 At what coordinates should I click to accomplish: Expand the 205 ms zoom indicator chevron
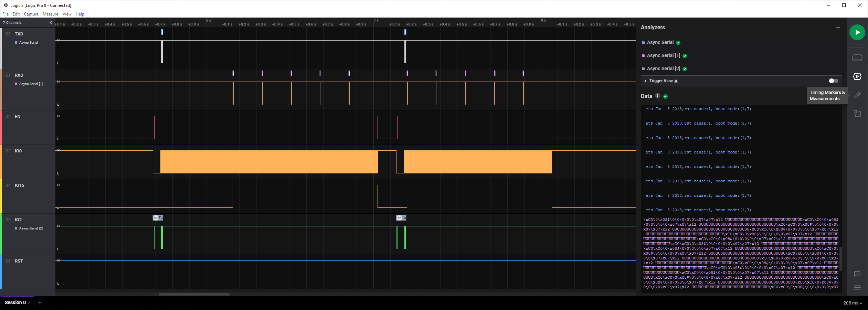861,303
